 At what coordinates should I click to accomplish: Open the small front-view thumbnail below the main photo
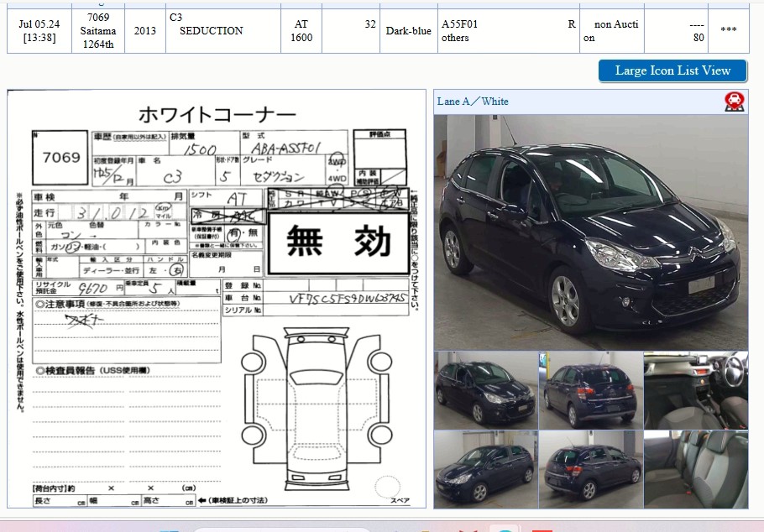[x=486, y=390]
